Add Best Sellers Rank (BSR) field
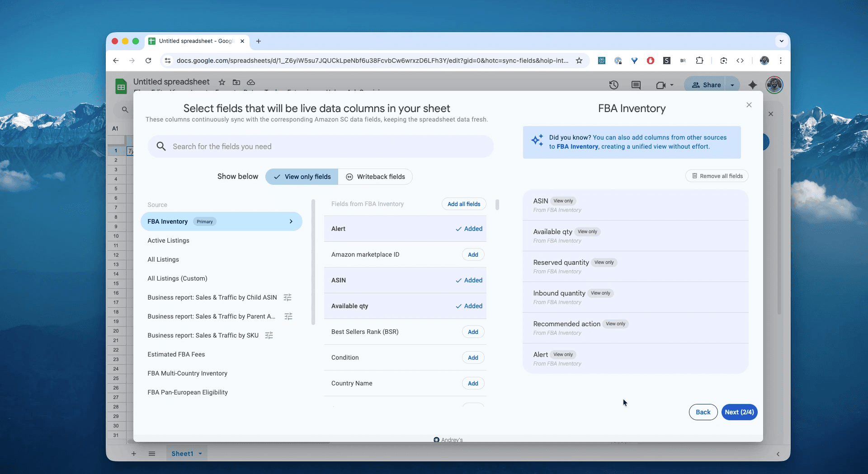 (x=473, y=332)
